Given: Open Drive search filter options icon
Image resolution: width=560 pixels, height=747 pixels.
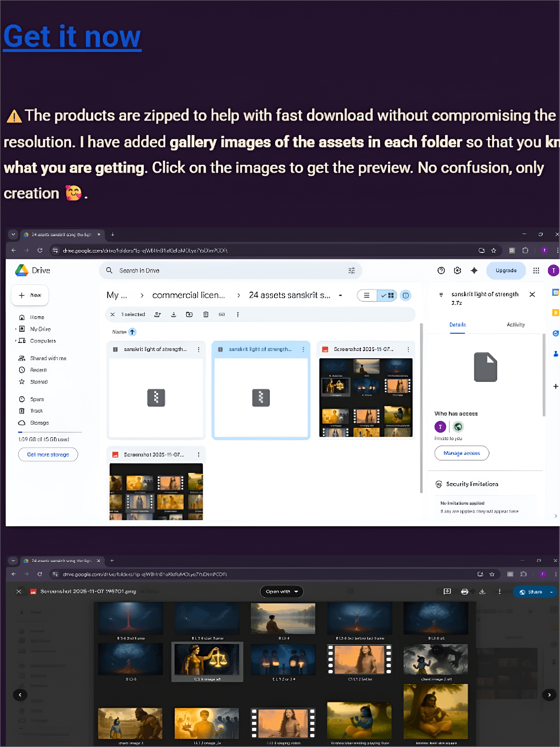Looking at the screenshot, I should point(351,270).
